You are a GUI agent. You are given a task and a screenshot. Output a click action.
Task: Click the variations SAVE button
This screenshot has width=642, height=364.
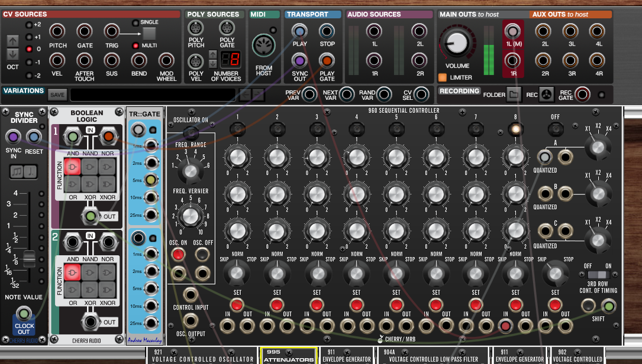pos(57,95)
